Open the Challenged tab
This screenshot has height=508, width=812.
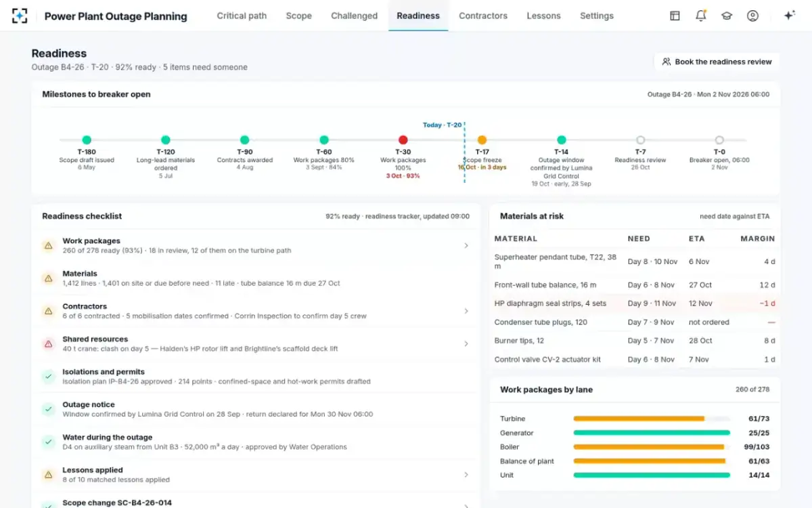pos(354,16)
